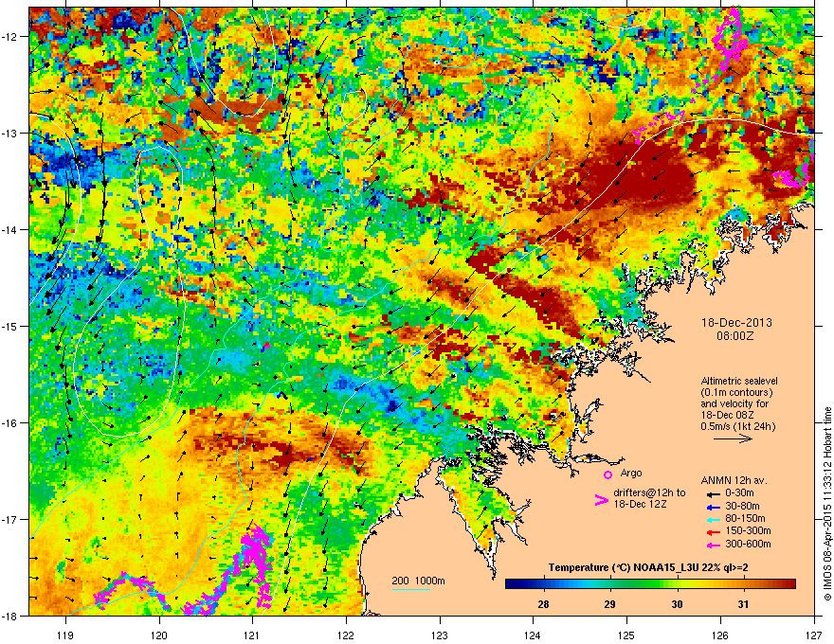834x644 pixels.
Task: Click the longitude axis label 123
Action: pos(440,635)
